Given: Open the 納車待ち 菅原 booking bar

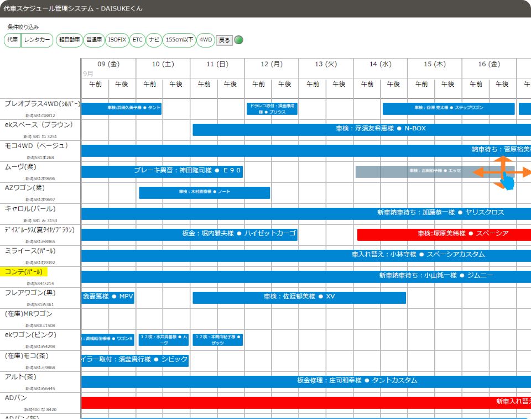Looking at the screenshot, I should (x=306, y=151).
